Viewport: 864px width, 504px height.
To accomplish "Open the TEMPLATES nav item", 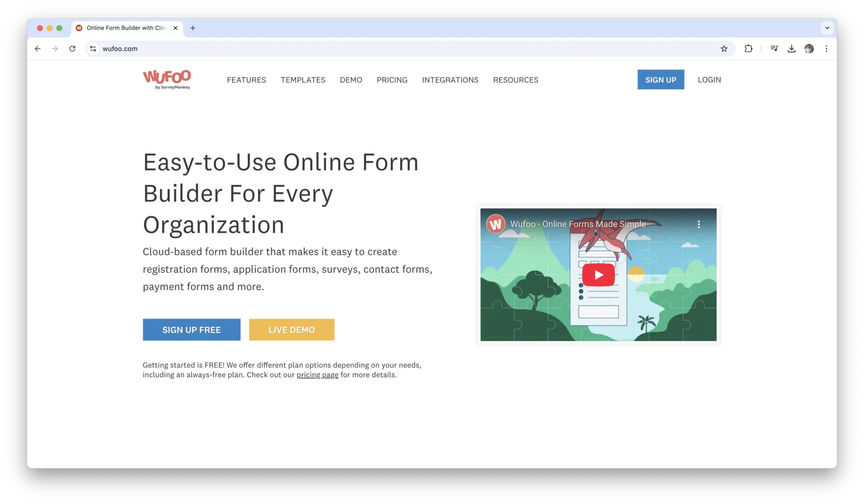I will point(303,80).
